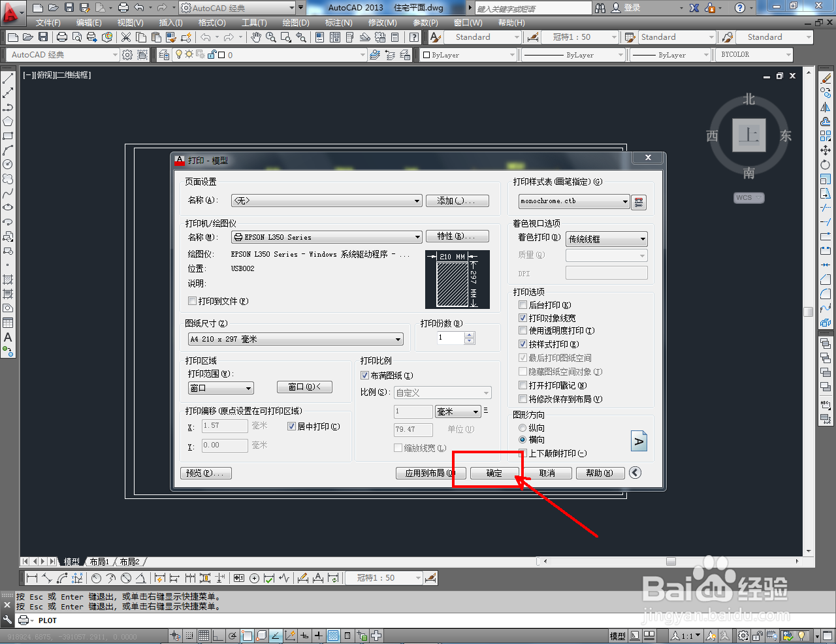The width and height of the screenshot is (836, 644).
Task: Click the number of copies field
Action: click(x=451, y=338)
